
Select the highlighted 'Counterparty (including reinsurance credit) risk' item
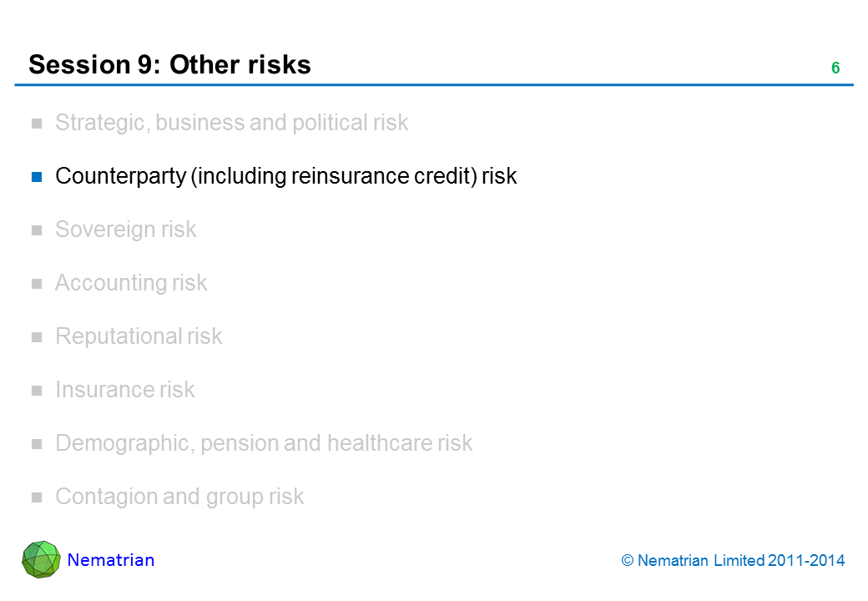(x=285, y=176)
